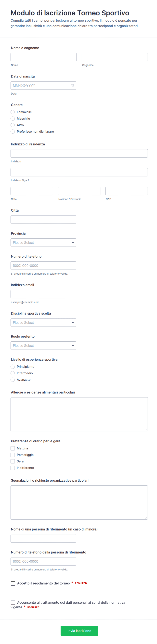Accept the tournament rules checkbox
Screen dimensions: 157x644
(x=13, y=583)
